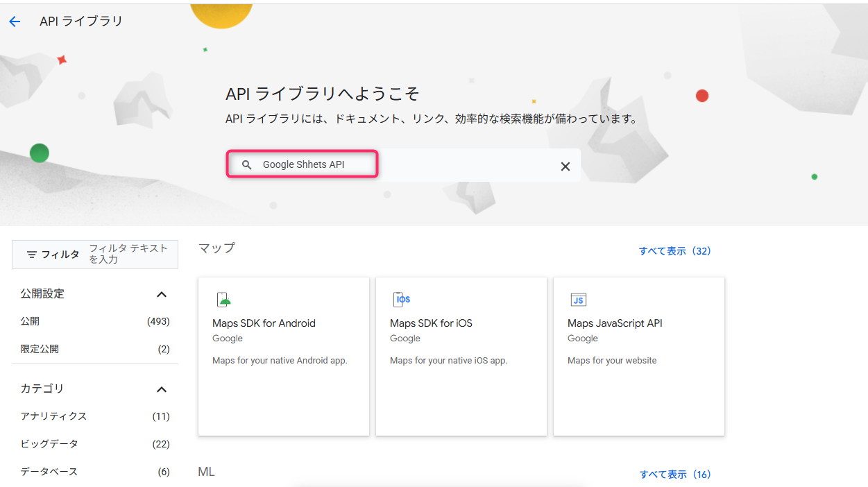Image resolution: width=868 pixels, height=487 pixels.
Task: Click the magnifier icon in the search box
Action: pyautogui.click(x=246, y=165)
